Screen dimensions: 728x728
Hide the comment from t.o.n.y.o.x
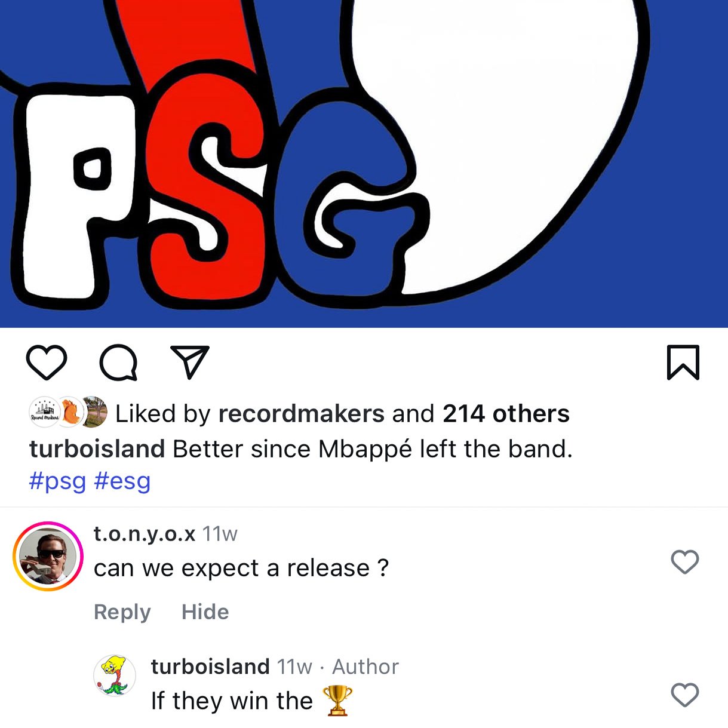tap(205, 612)
